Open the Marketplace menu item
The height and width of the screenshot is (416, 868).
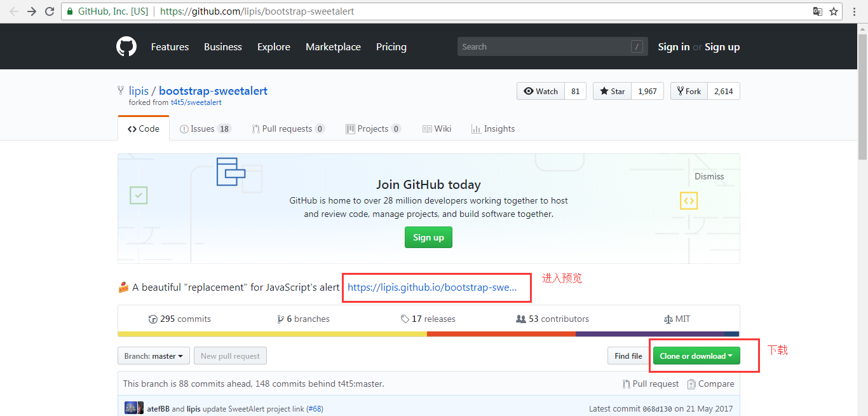[333, 47]
